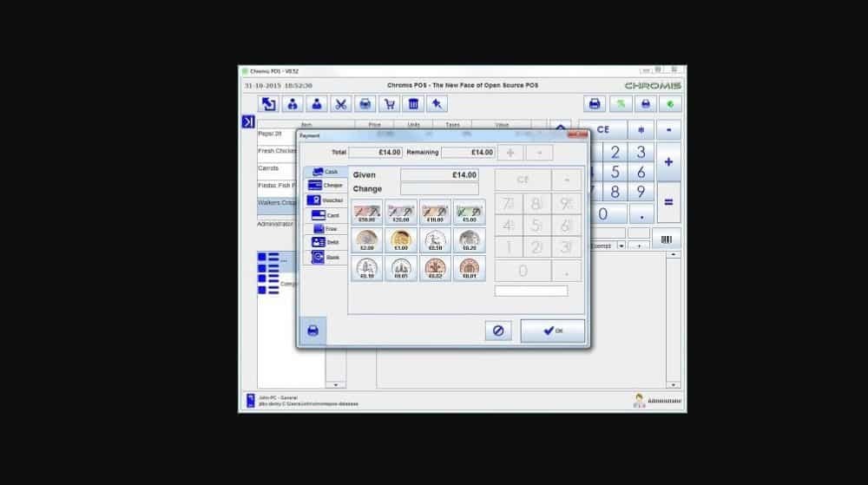
Task: Click the Given amount field
Action: click(439, 175)
